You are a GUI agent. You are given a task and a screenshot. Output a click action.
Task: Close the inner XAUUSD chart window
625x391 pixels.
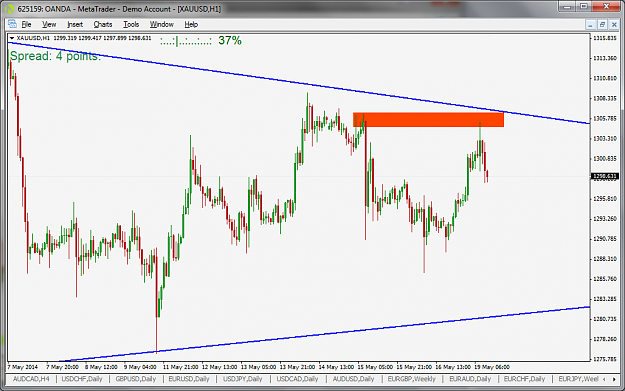(x=614, y=25)
